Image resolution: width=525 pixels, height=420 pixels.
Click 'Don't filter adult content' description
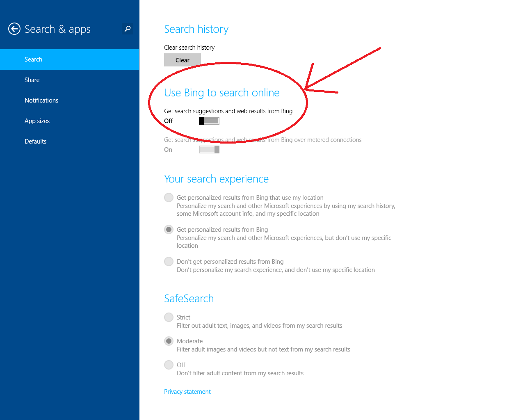click(240, 373)
